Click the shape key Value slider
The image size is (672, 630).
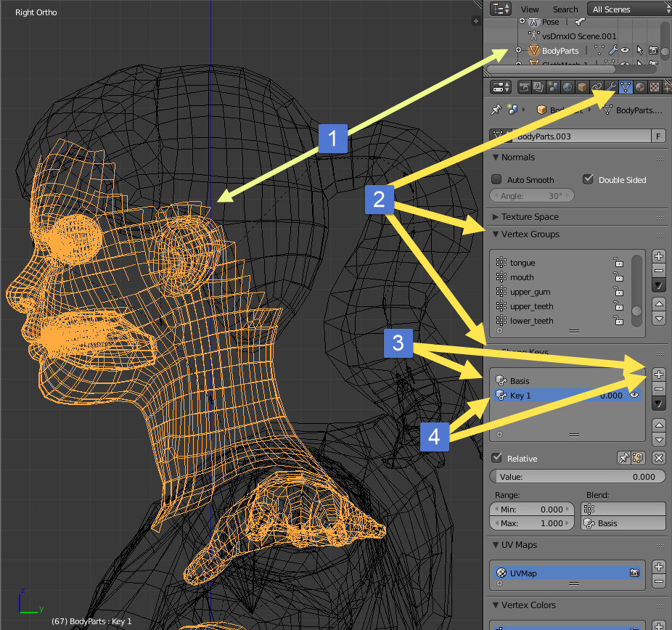(577, 477)
